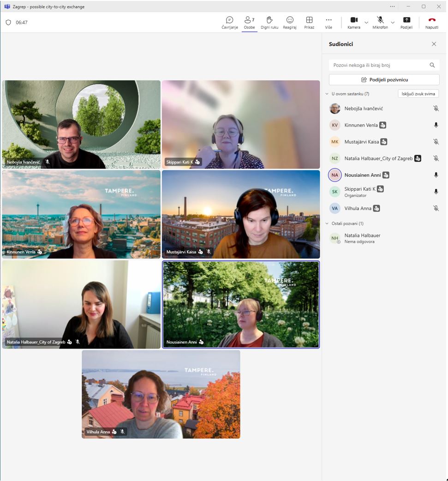Toggle the Kamera camera button

pos(354,20)
